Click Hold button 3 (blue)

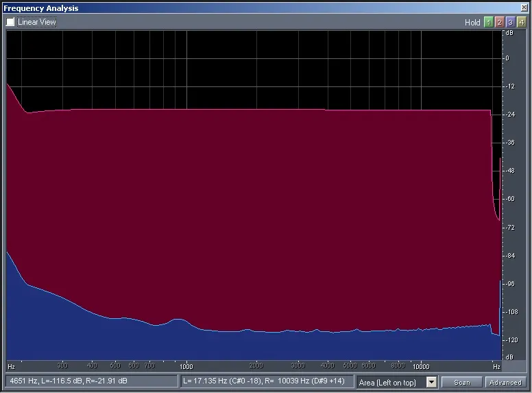(x=510, y=23)
